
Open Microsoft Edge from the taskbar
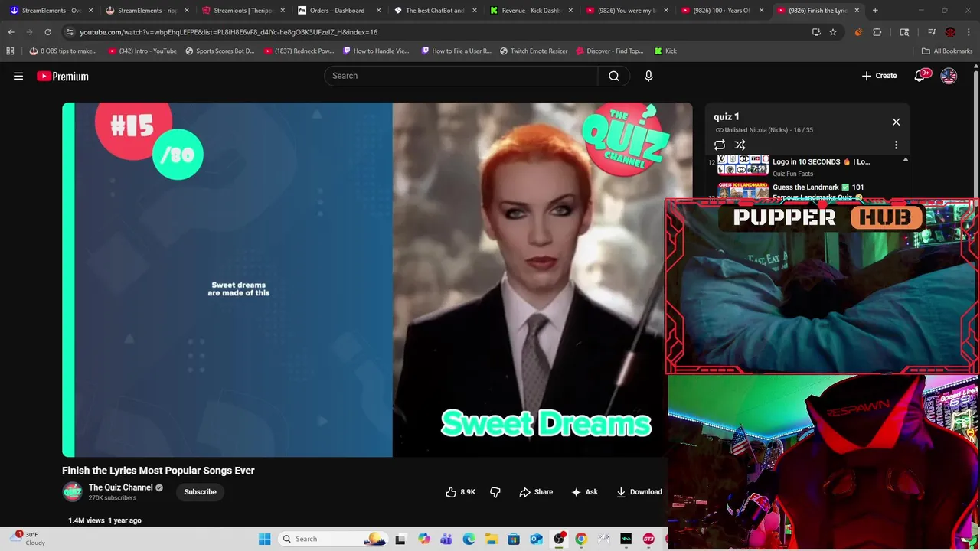[x=469, y=539]
